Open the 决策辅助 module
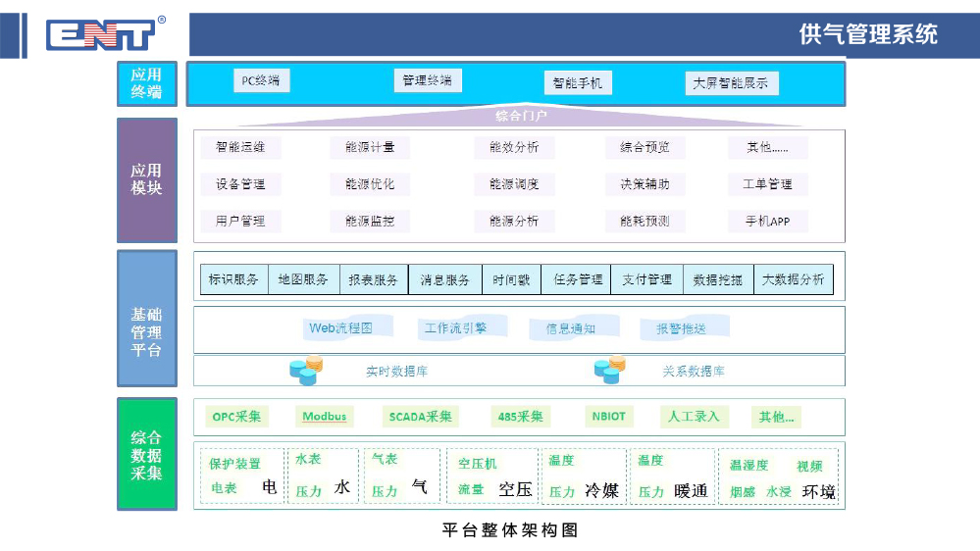Screen dimensions: 980x551 pyautogui.click(x=645, y=184)
